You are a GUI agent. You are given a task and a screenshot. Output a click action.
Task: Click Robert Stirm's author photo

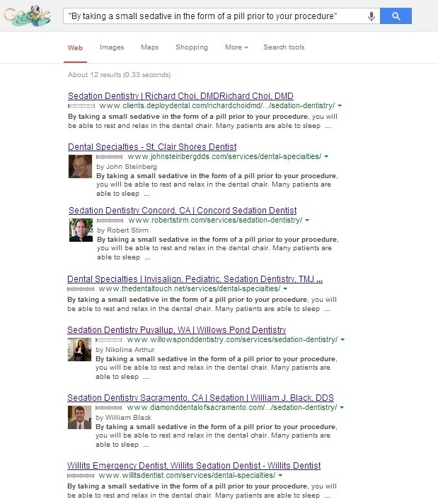pyautogui.click(x=81, y=230)
